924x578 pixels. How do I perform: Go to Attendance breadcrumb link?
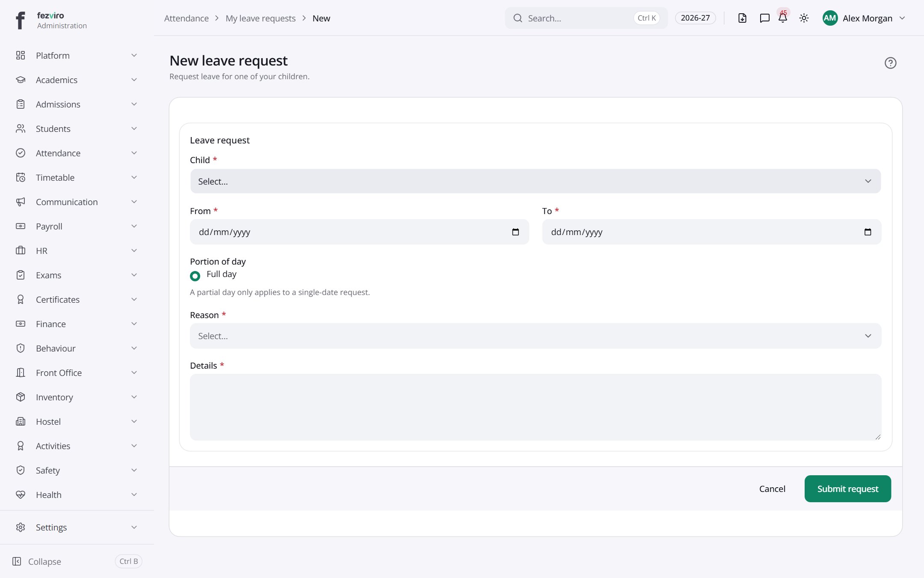point(187,18)
